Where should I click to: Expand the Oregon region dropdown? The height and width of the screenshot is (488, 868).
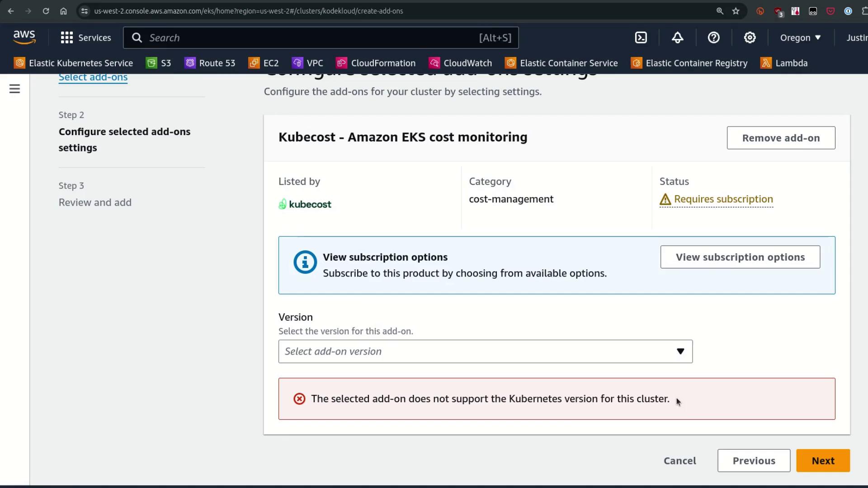[x=800, y=38]
